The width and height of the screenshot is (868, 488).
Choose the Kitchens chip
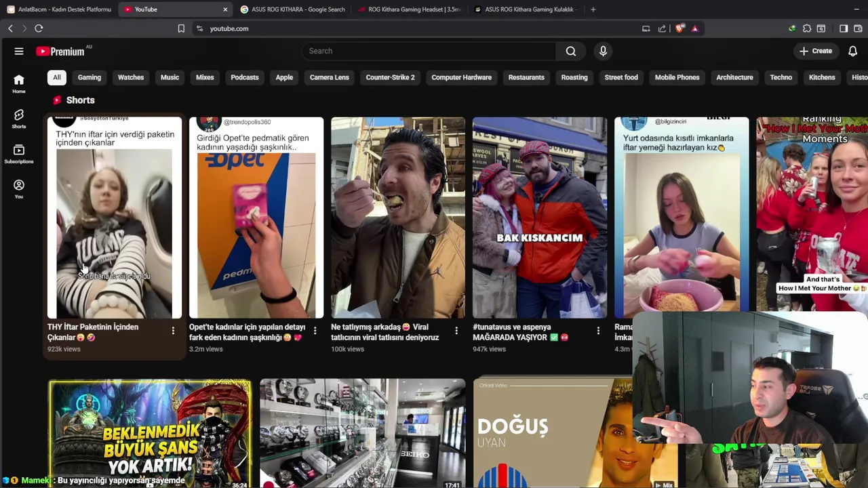click(822, 77)
